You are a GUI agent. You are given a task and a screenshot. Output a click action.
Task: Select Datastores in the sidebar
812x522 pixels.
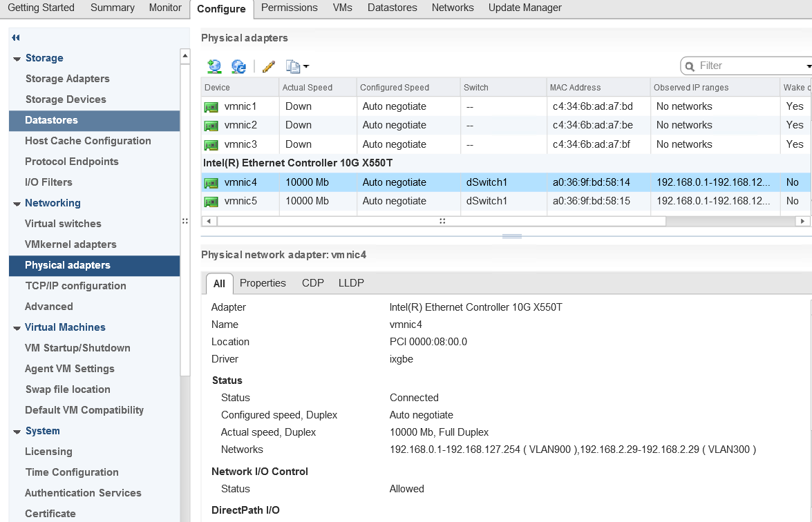pyautogui.click(x=94, y=121)
